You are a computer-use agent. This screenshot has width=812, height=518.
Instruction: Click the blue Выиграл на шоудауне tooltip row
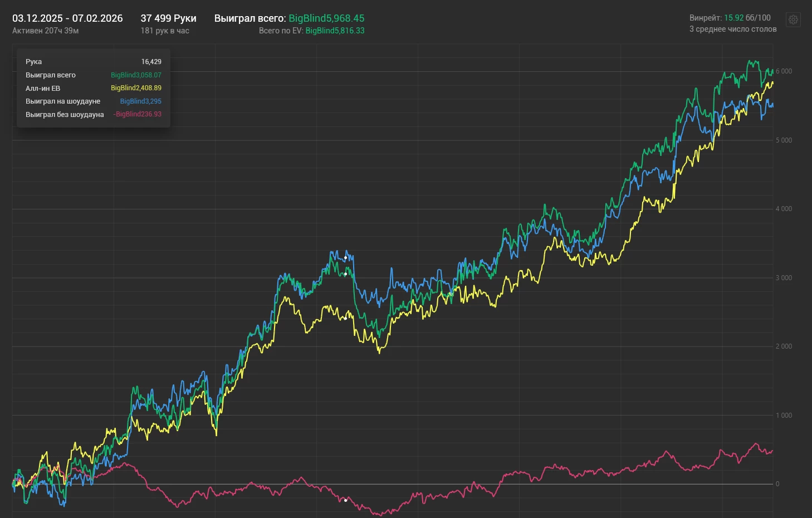click(x=93, y=101)
